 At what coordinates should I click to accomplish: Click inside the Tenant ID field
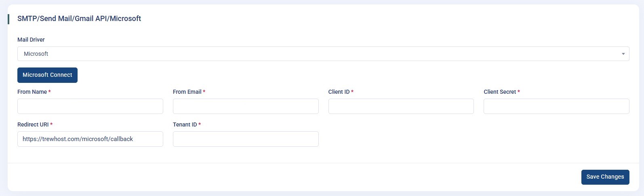[246, 139]
